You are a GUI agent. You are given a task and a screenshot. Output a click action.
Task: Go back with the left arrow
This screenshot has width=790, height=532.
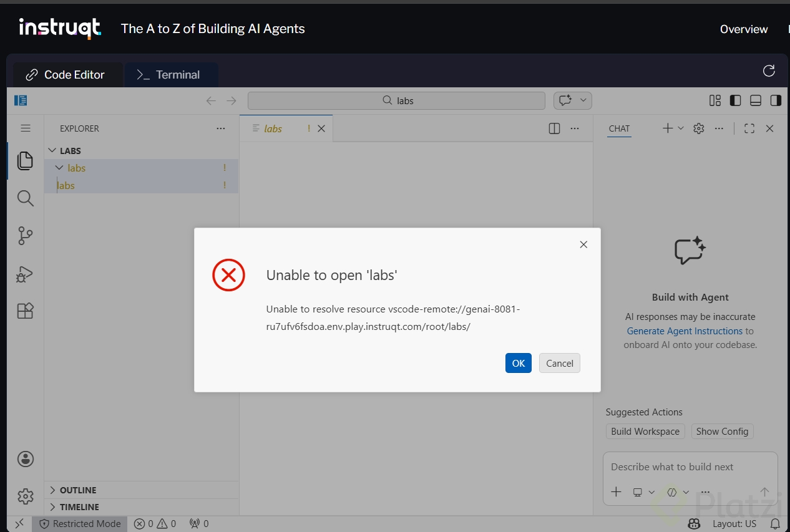coord(211,101)
